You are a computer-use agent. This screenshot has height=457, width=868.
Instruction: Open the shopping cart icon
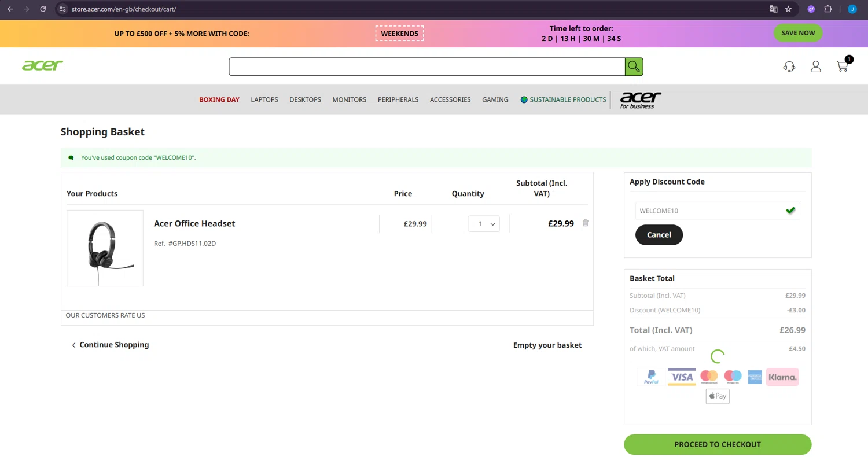(x=843, y=65)
